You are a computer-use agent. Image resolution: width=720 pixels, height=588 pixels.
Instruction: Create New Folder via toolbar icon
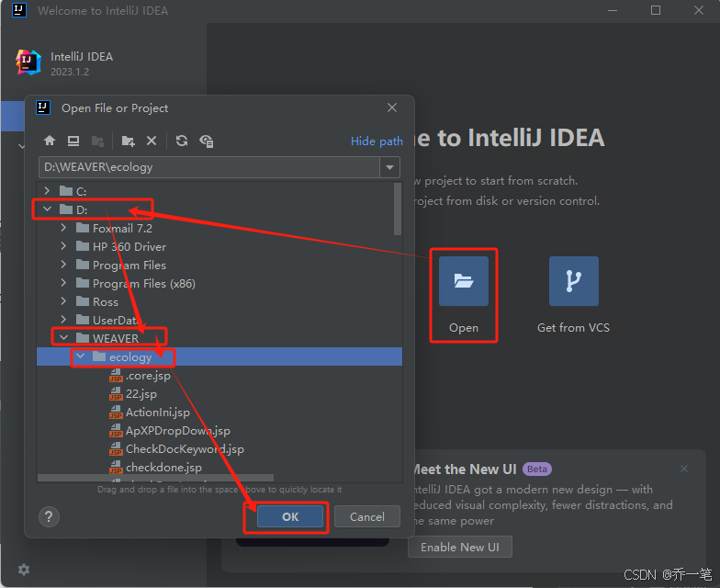click(x=129, y=141)
